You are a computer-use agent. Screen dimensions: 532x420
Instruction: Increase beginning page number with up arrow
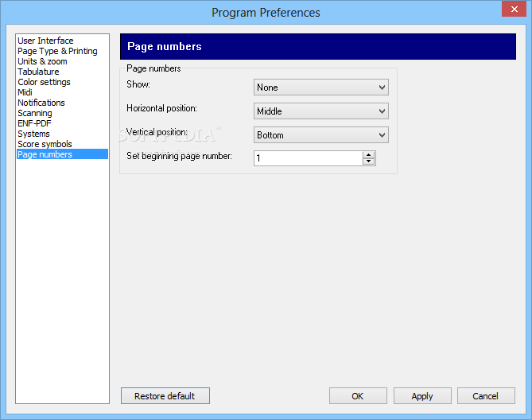coord(368,154)
